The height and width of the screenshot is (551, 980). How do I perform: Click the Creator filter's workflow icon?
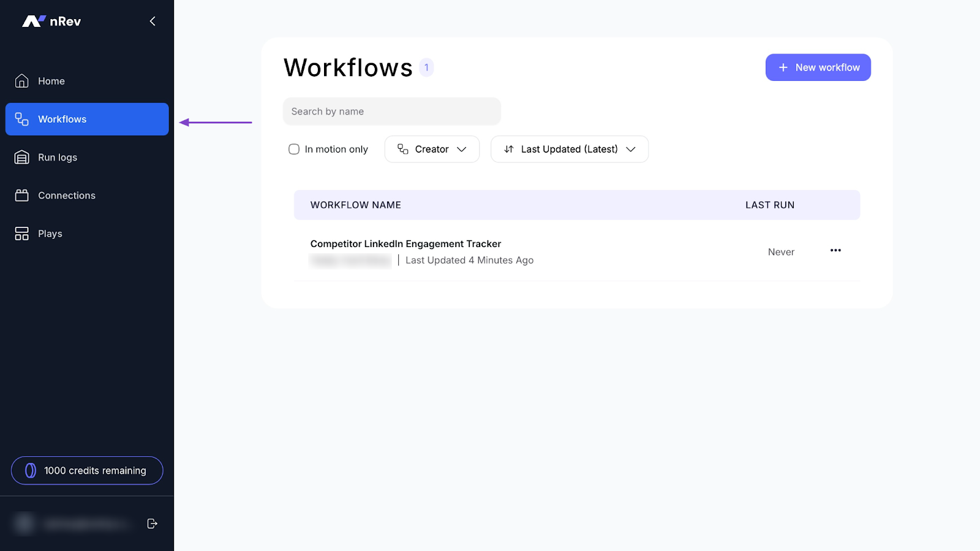tap(403, 149)
